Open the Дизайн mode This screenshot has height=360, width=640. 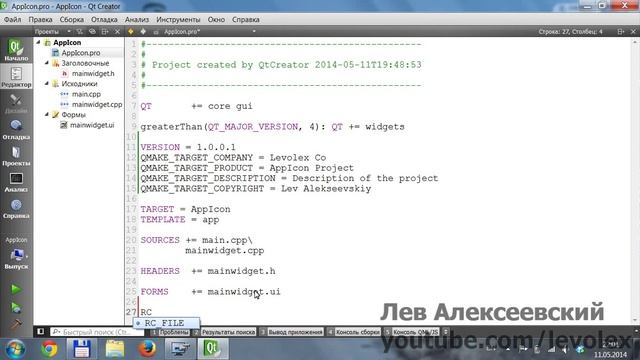pyautogui.click(x=16, y=103)
